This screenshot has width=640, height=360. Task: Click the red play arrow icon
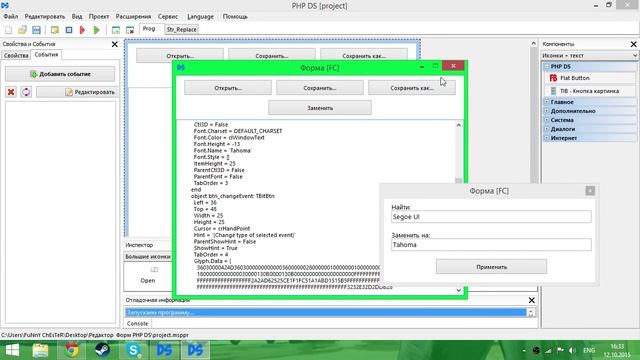click(x=82, y=30)
